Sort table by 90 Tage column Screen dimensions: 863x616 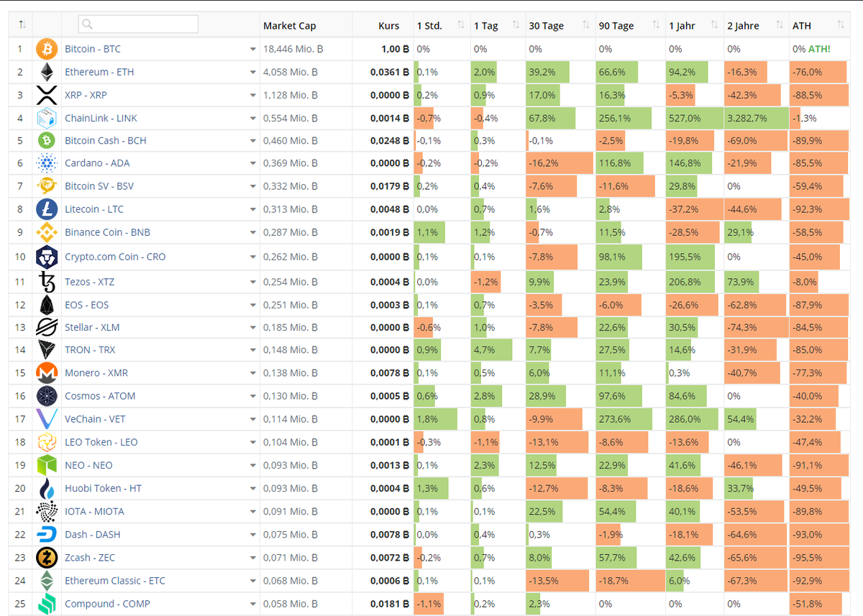coord(656,25)
